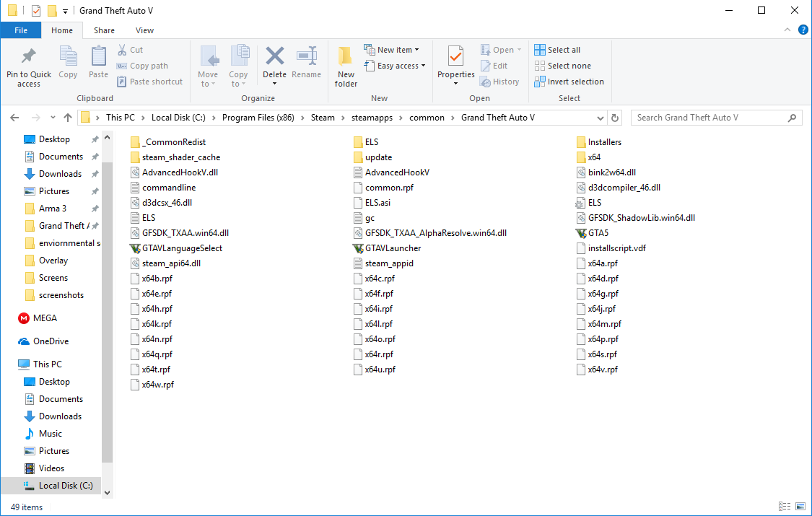812x516 pixels.
Task: Click the Cut scissors button
Action: tap(130, 50)
